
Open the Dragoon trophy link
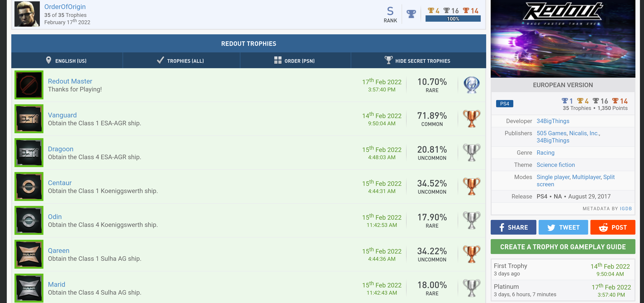pos(61,149)
